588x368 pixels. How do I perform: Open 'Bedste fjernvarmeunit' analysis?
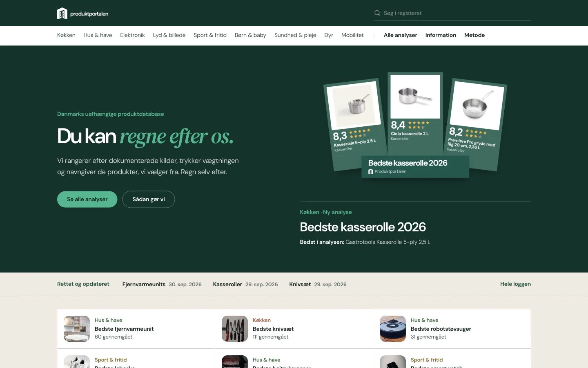coord(124,329)
